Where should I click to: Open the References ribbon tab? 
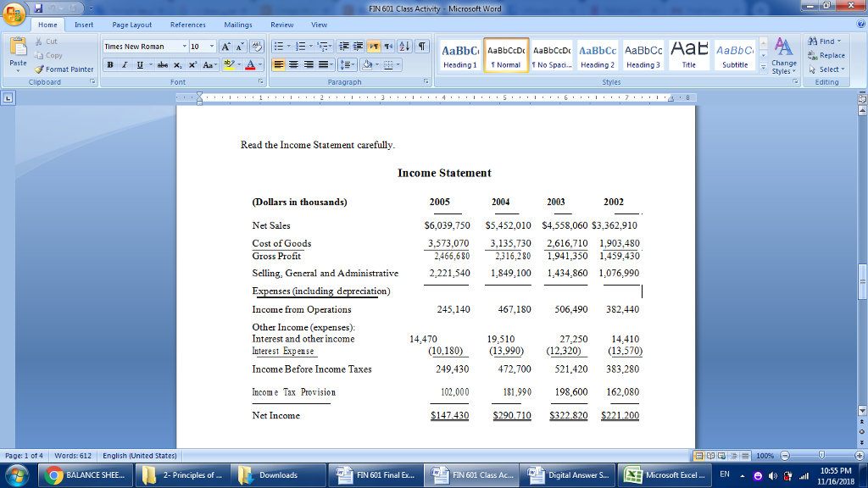(x=187, y=25)
